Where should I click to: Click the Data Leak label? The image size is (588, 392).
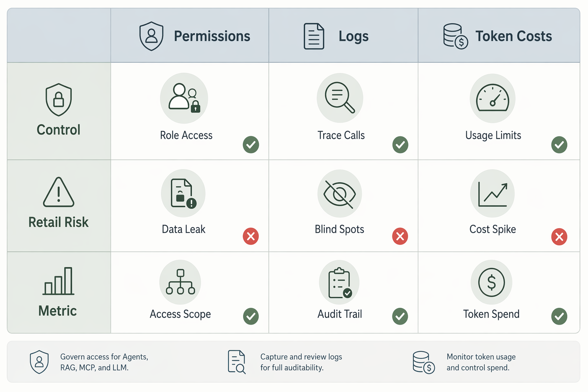(x=184, y=229)
